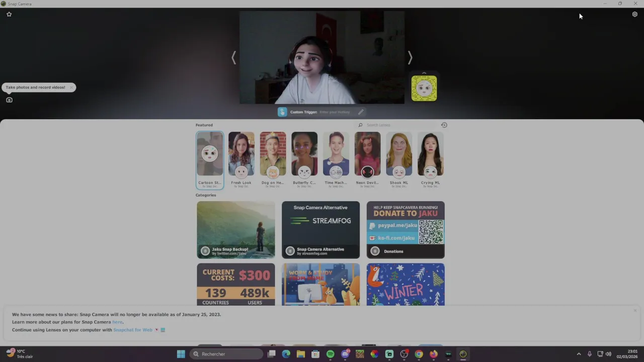Click the microphone tray icon

(x=590, y=354)
